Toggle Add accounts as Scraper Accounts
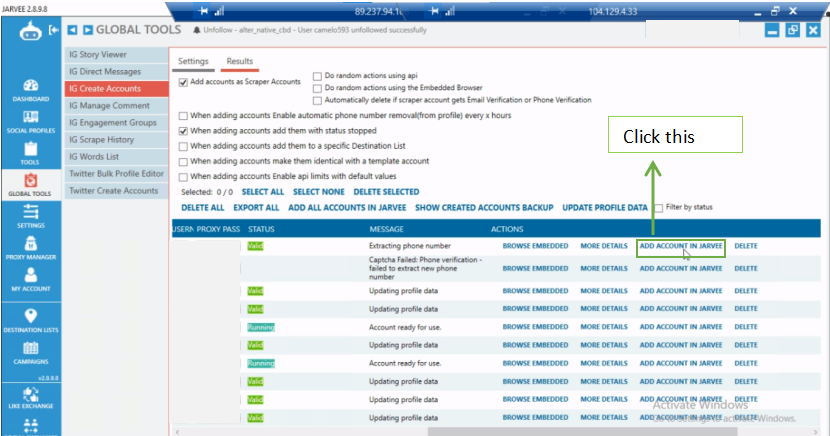Image resolution: width=830 pixels, height=436 pixels. [183, 82]
